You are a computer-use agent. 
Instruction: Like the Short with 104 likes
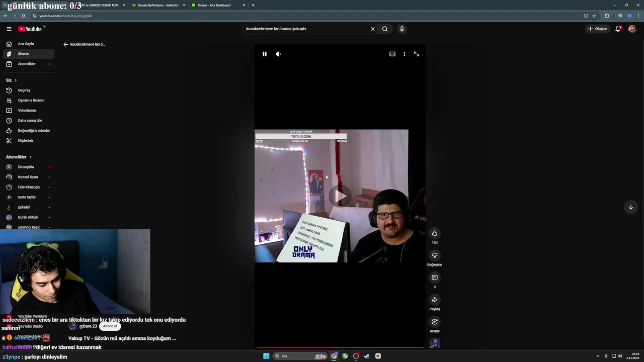(x=435, y=233)
